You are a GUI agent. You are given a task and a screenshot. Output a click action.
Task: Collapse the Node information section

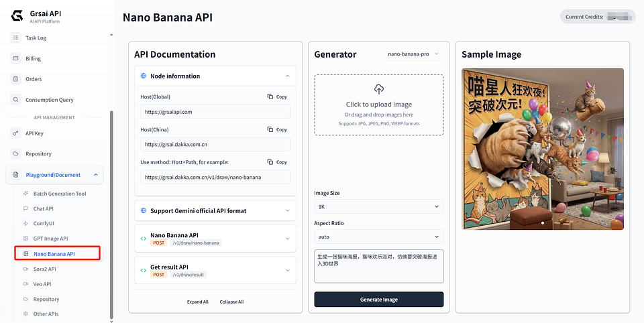click(x=288, y=76)
